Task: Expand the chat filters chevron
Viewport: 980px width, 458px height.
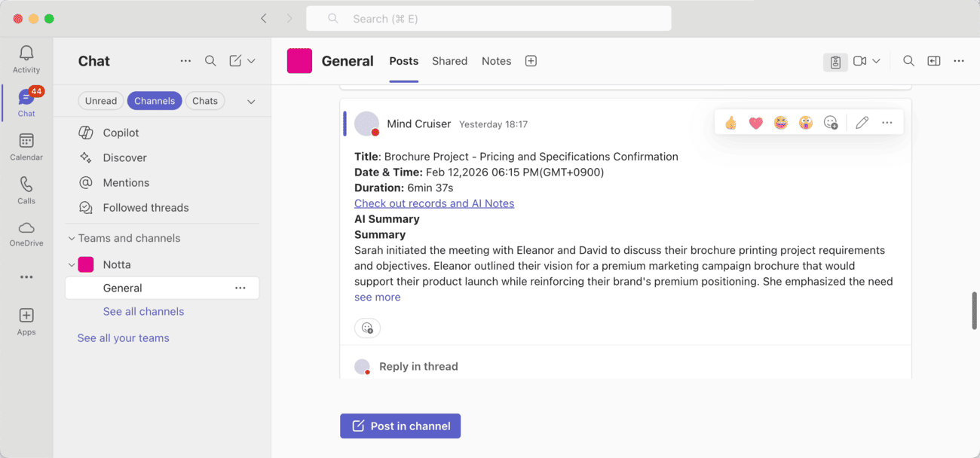Action: click(252, 102)
